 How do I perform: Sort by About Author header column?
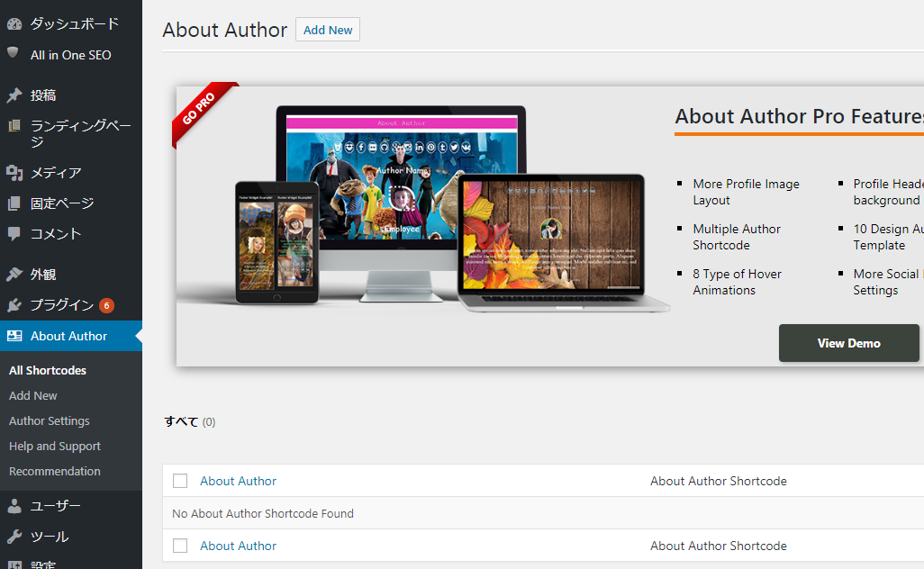click(238, 481)
